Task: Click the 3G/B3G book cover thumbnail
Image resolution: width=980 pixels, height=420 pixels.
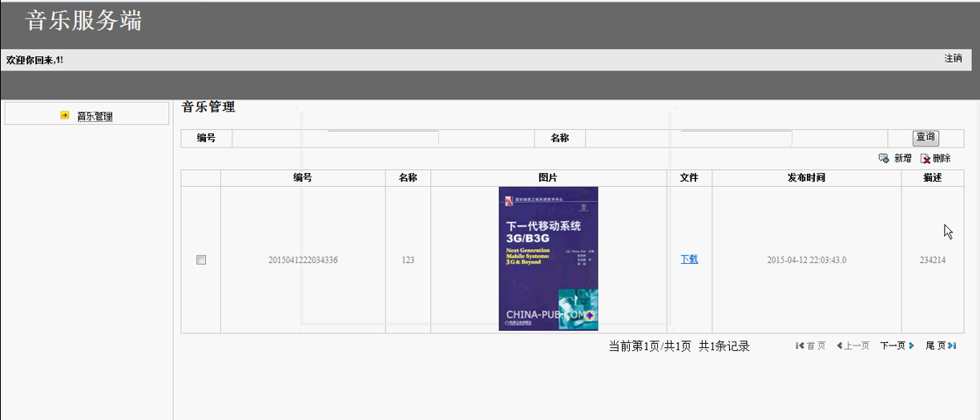Action: tap(548, 258)
